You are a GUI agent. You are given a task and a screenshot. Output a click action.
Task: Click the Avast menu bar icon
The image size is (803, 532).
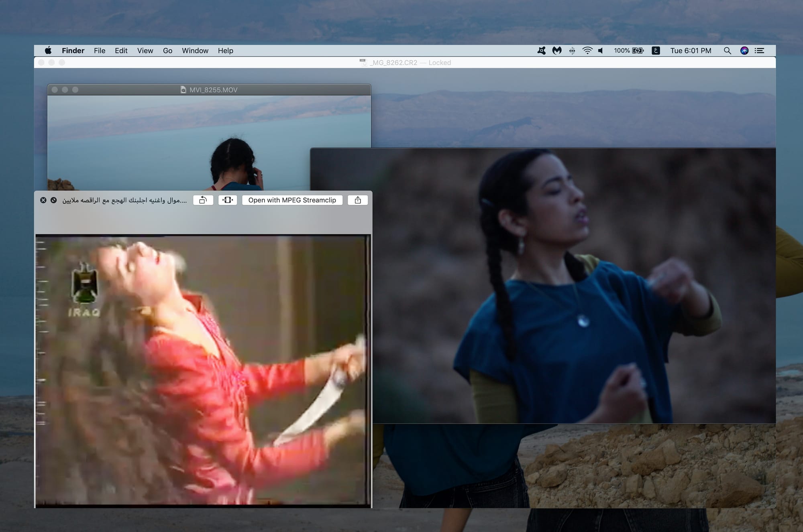(x=542, y=51)
